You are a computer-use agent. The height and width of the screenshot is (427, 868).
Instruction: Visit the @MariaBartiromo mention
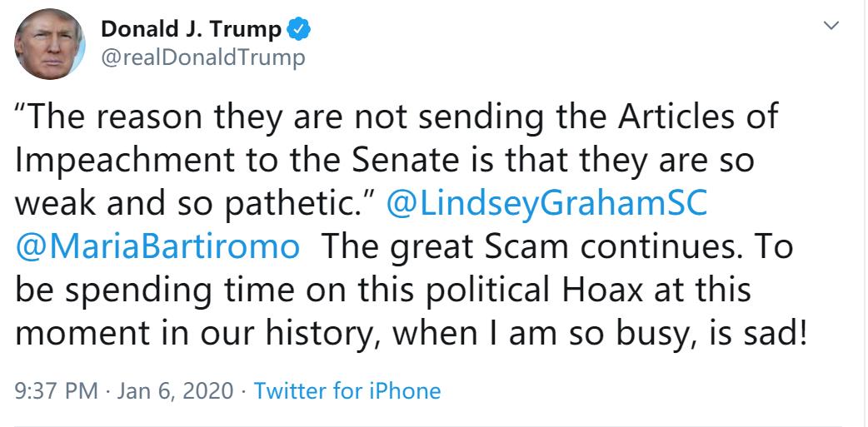(157, 249)
